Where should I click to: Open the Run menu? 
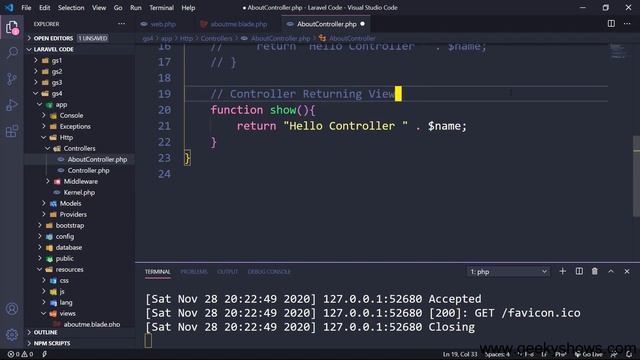[x=136, y=8]
